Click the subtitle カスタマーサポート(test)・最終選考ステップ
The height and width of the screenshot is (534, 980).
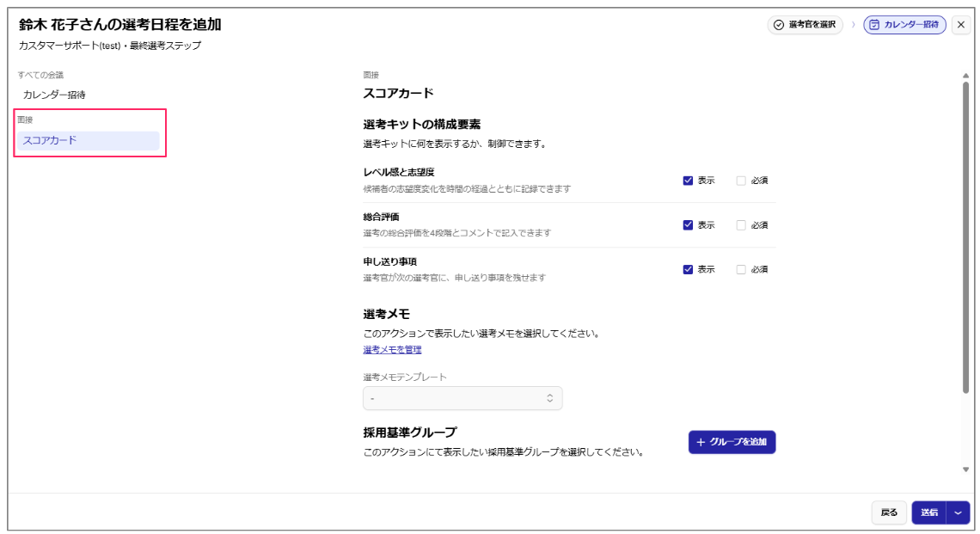(x=110, y=46)
